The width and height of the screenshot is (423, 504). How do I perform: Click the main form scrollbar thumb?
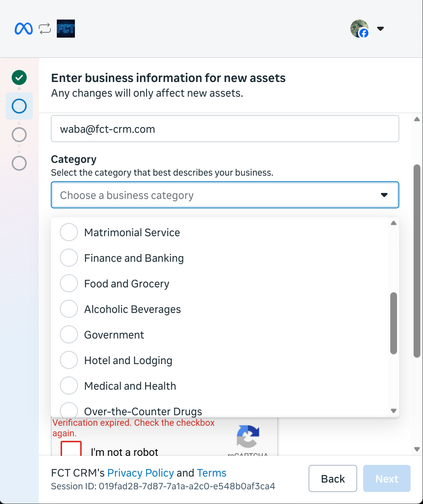[417, 261]
